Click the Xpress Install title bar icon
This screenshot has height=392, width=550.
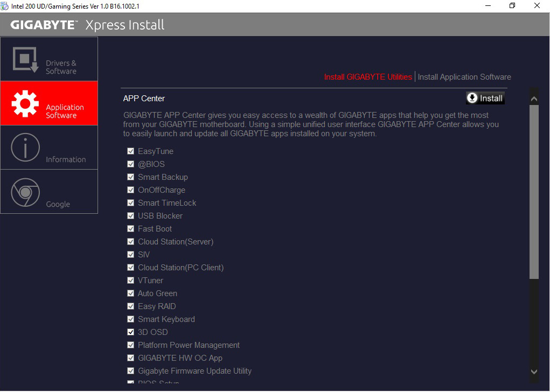pos(5,5)
